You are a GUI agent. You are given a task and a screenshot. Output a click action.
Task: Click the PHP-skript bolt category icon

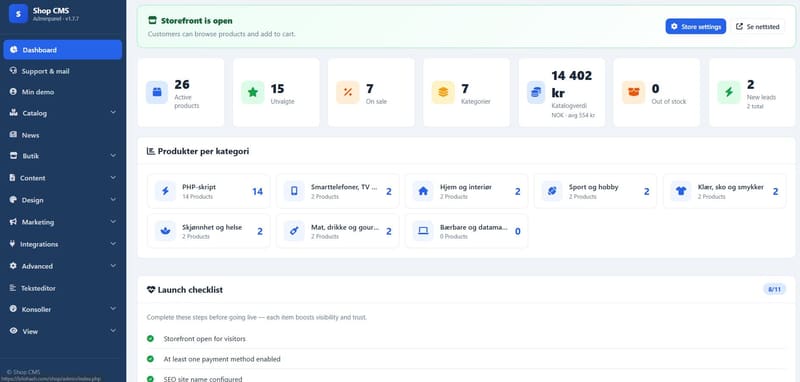coord(165,191)
